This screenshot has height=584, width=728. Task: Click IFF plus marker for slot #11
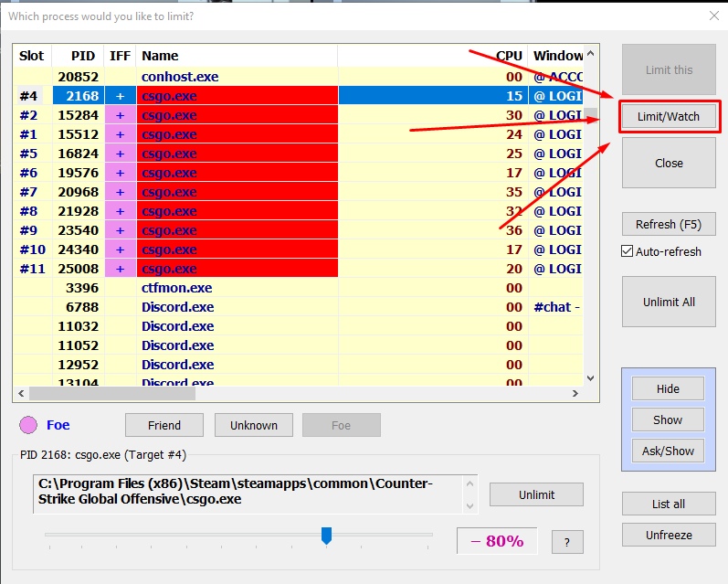pyautogui.click(x=121, y=269)
